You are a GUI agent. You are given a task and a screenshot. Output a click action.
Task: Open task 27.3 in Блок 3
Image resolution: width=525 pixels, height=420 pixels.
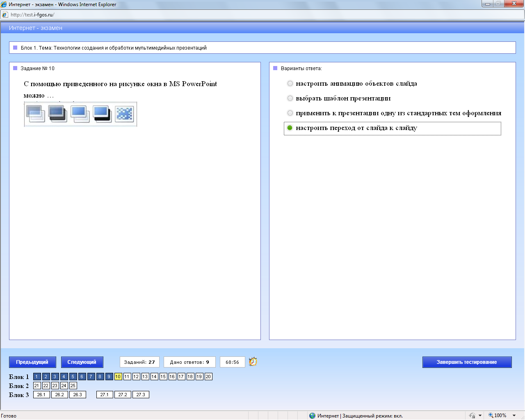[141, 395]
